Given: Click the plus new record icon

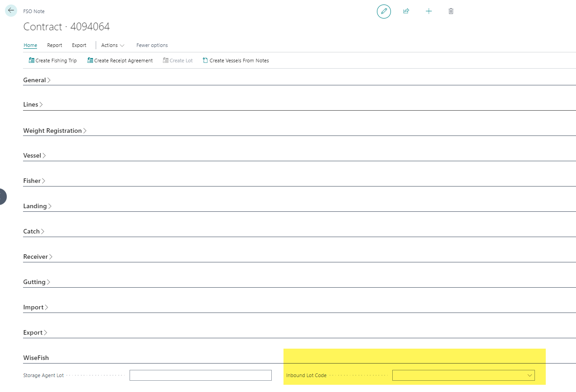Looking at the screenshot, I should point(428,11).
